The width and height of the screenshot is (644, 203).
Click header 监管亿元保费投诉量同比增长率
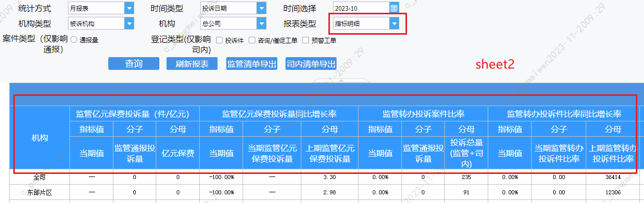tap(279, 114)
